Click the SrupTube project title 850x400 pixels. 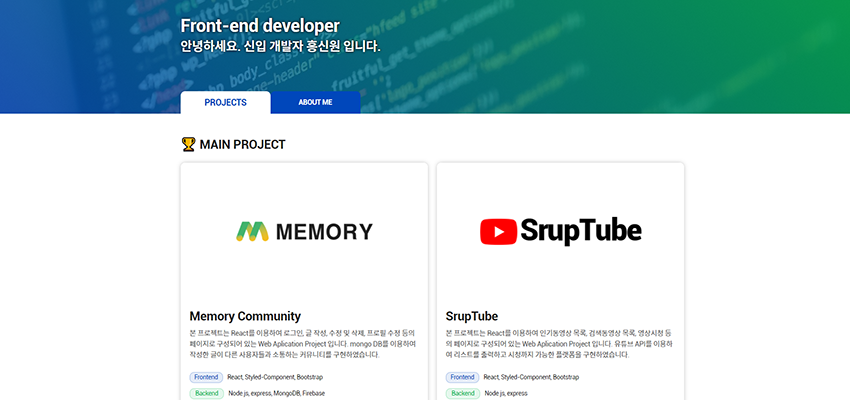[x=472, y=316]
